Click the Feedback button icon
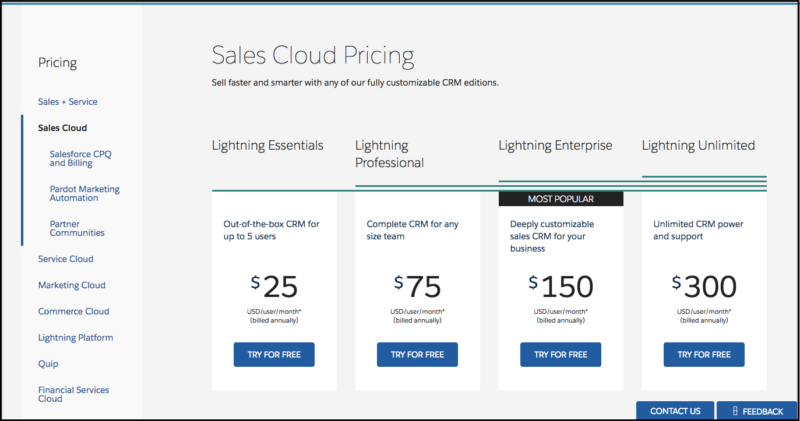This screenshot has width=800, height=421. (x=735, y=411)
